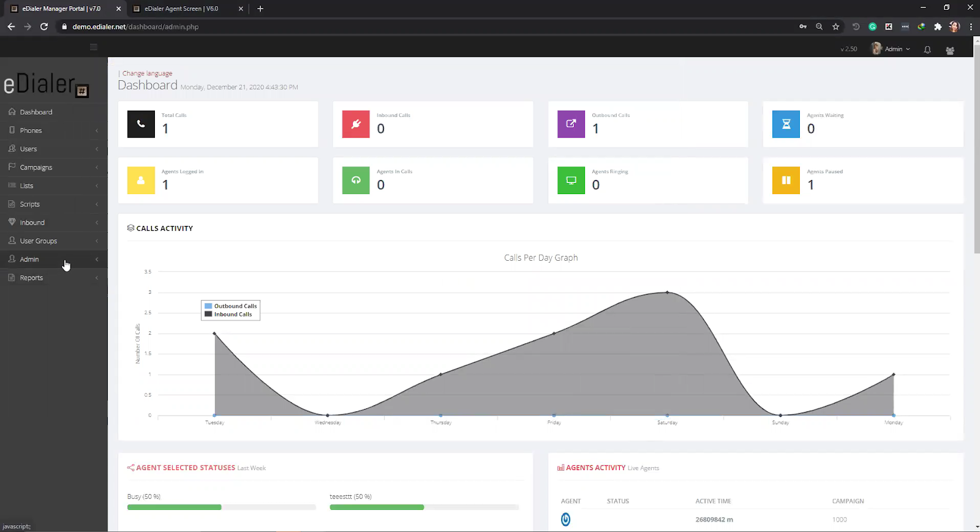This screenshot has width=980, height=532.
Task: Click the Change language link
Action: point(147,73)
